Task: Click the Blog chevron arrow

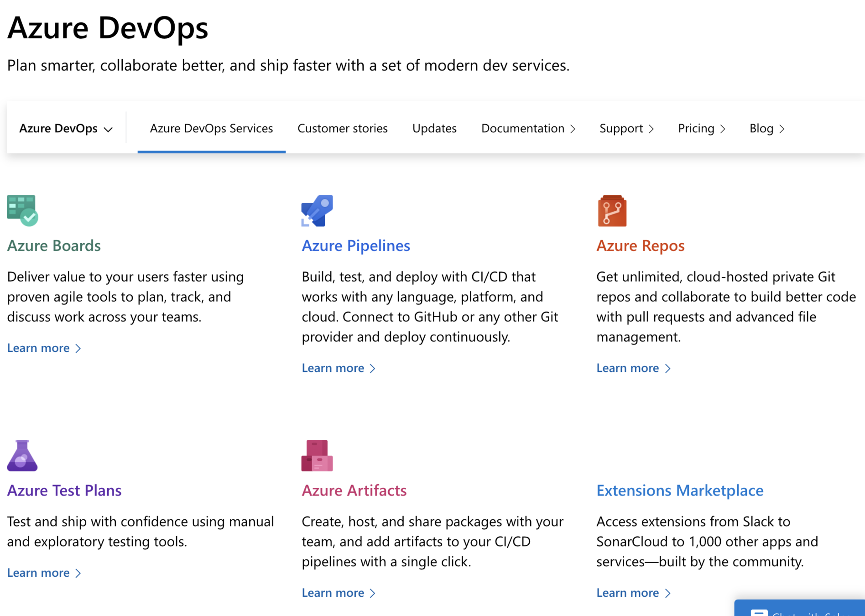Action: click(782, 129)
